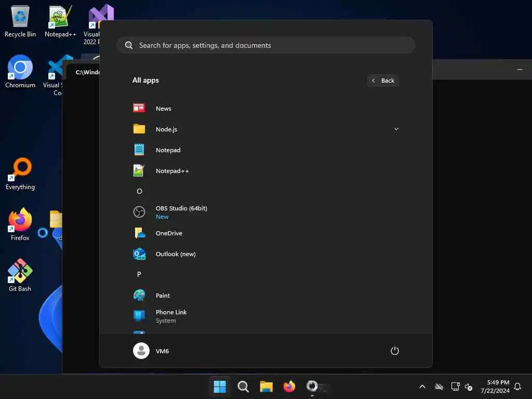
Task: Launch the Paint app icon
Action: [x=139, y=295]
